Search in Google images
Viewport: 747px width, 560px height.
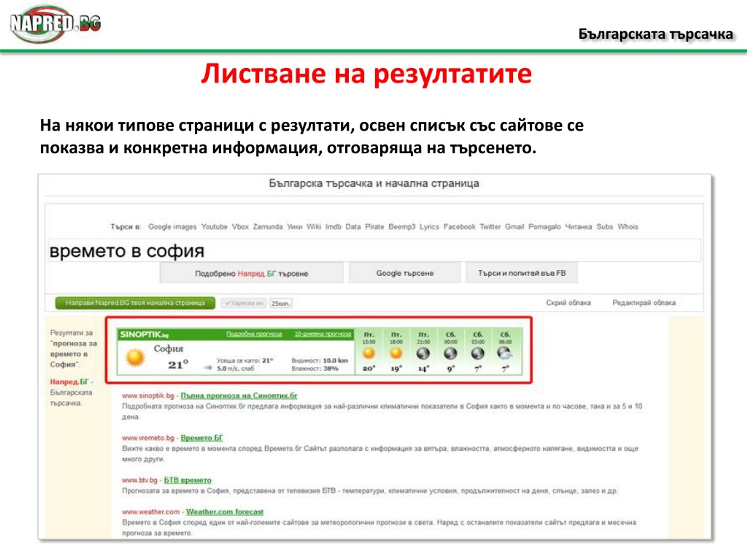click(172, 227)
